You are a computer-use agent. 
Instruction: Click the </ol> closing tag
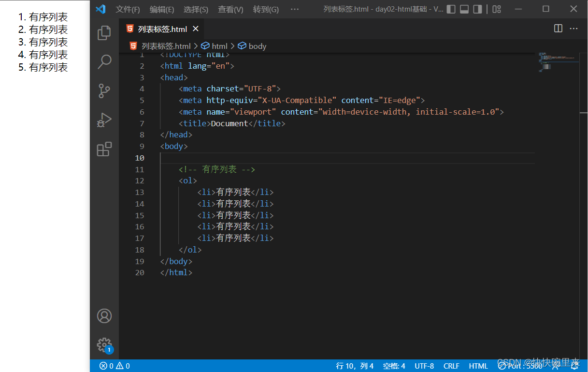coord(190,250)
